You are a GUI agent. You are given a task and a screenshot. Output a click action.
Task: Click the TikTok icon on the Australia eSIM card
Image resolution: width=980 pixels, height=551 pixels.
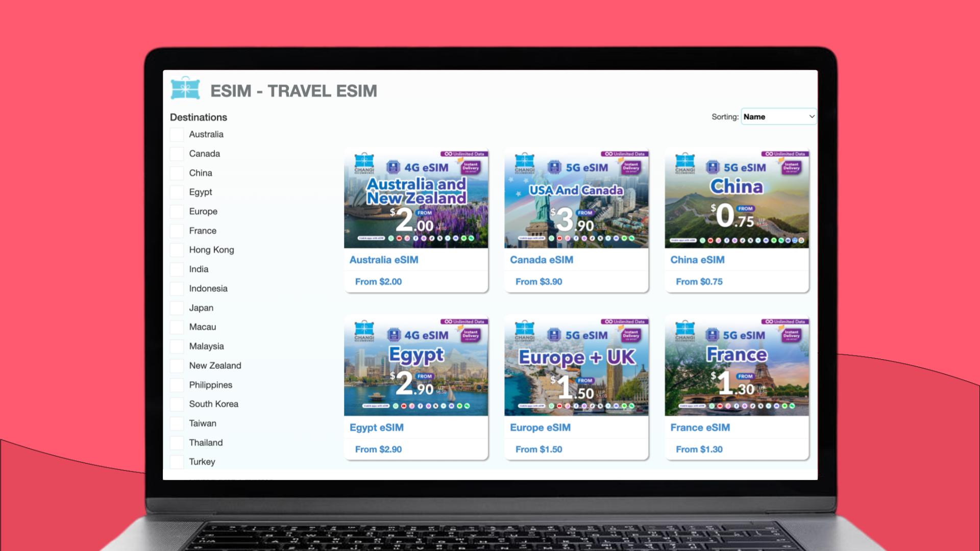432,238
